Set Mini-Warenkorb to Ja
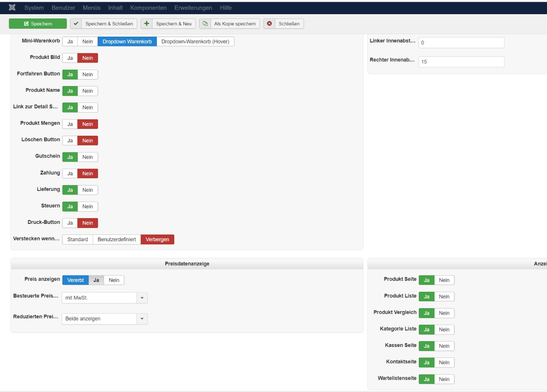The width and height of the screenshot is (547, 392). [70, 41]
